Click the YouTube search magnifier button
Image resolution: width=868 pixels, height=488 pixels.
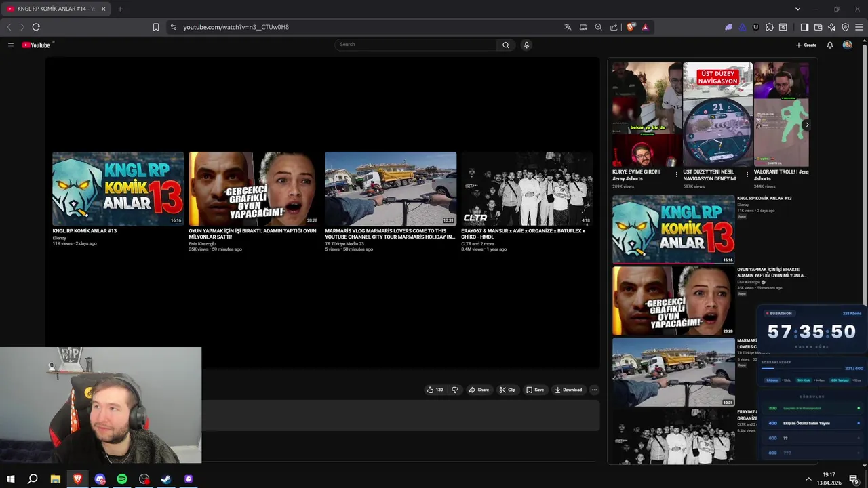505,45
